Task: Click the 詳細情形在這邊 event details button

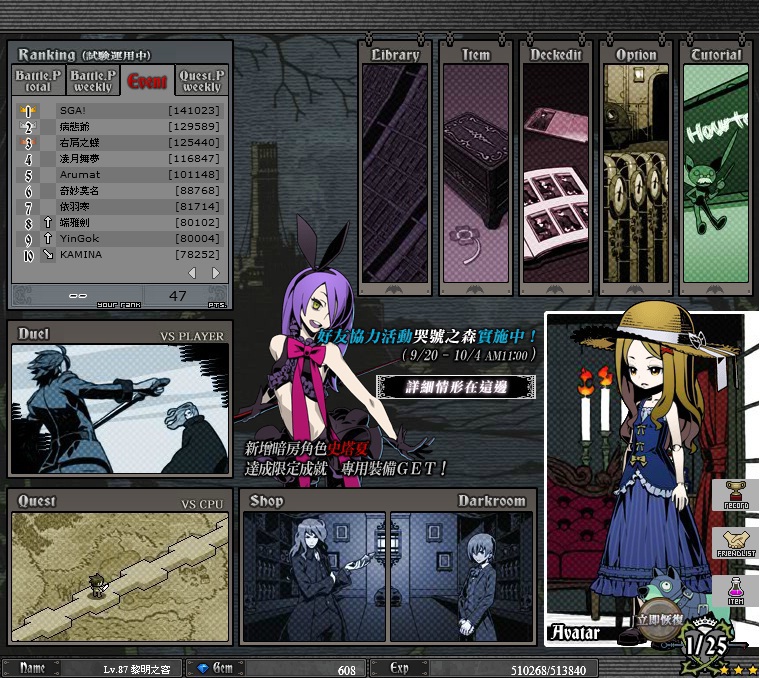Action: point(455,386)
